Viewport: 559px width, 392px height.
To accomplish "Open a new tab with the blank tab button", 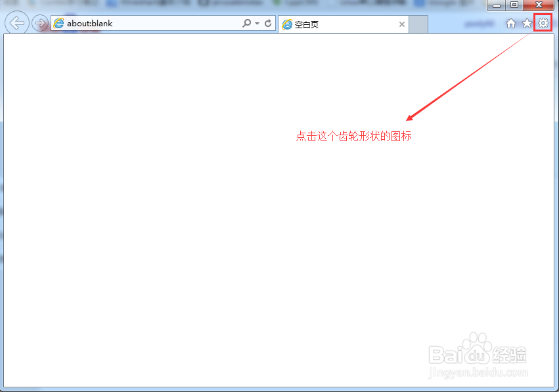I will coord(418,24).
